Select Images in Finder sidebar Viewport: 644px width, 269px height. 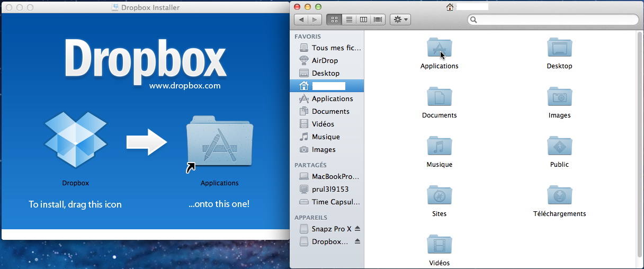point(327,149)
